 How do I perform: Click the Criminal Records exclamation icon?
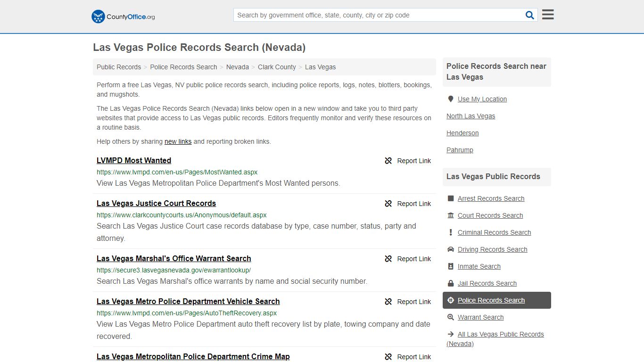(451, 232)
